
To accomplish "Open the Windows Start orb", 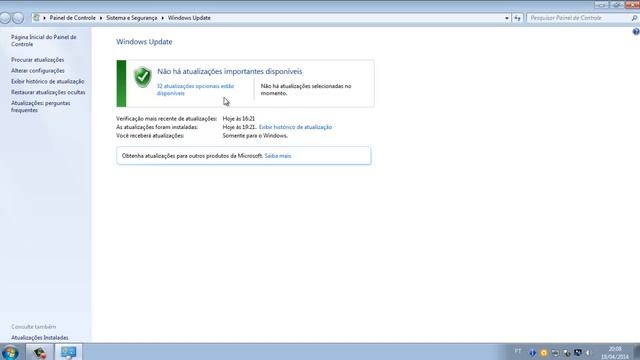I will tap(10, 353).
